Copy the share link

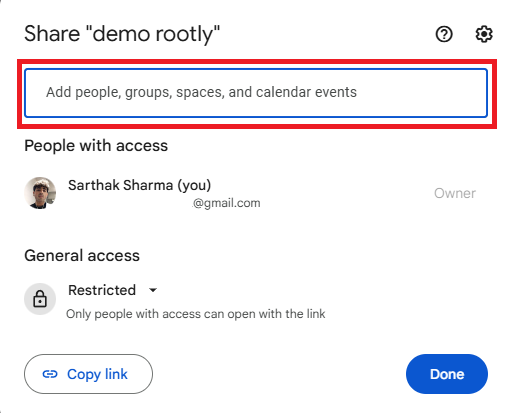point(88,374)
